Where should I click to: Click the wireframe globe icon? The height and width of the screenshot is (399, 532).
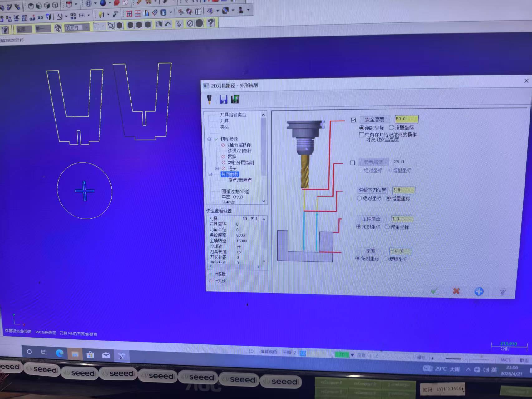tap(89, 4)
